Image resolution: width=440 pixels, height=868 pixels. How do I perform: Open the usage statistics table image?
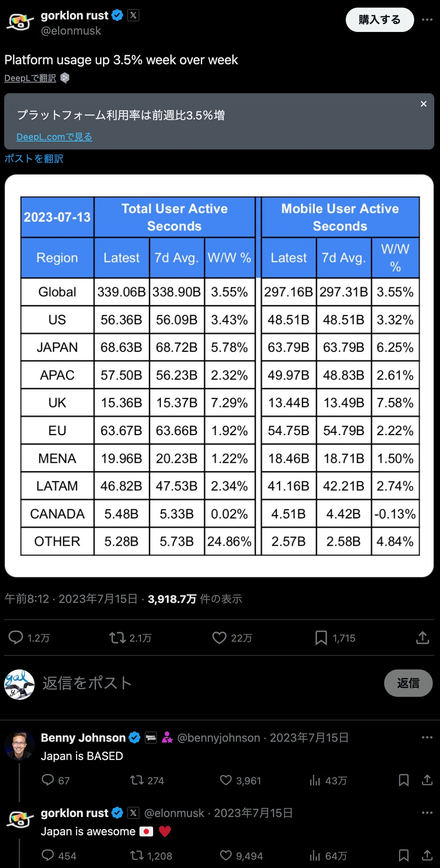[x=219, y=376]
